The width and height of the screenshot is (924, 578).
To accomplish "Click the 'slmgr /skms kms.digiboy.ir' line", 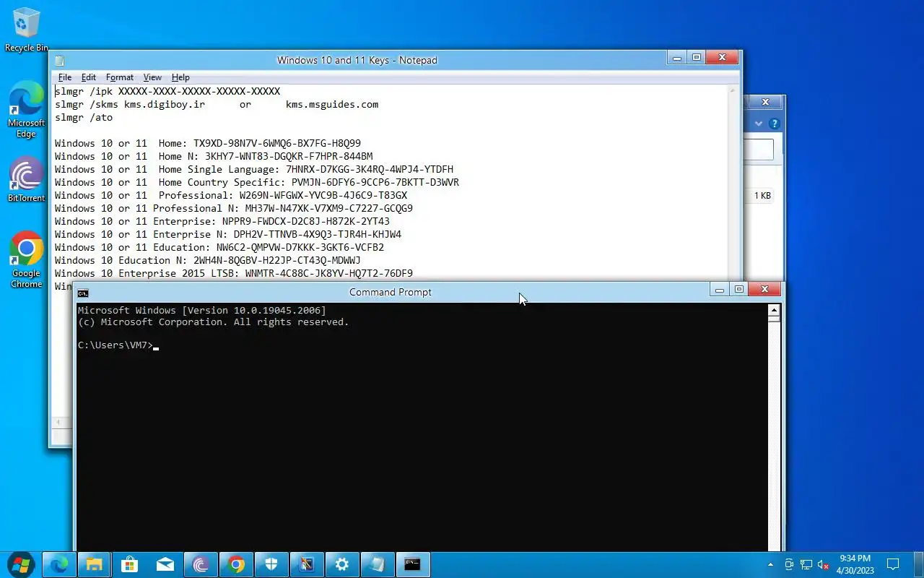I will pyautogui.click(x=130, y=105).
